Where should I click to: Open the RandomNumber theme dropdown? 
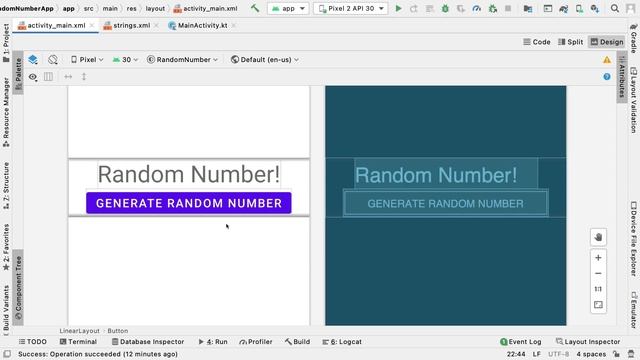(182, 60)
